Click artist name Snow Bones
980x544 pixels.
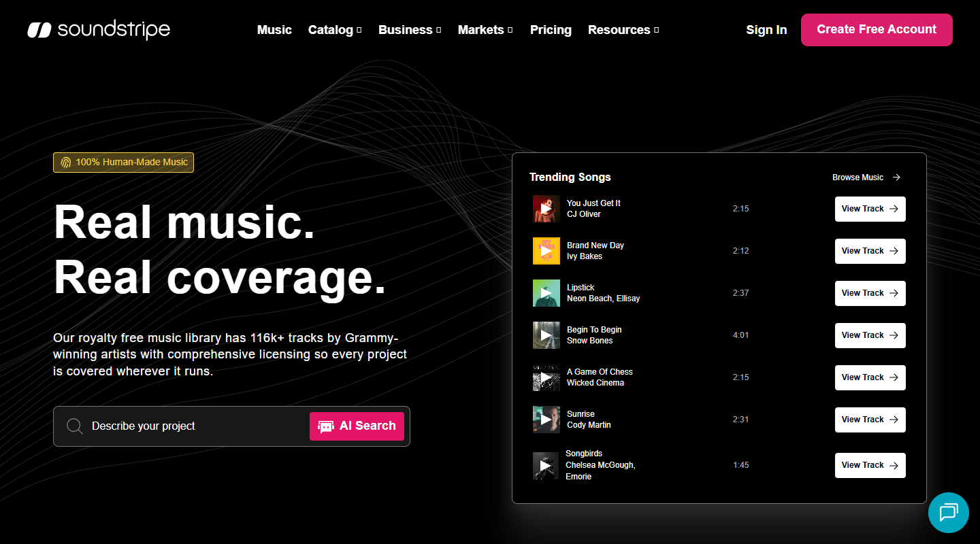[x=590, y=341]
